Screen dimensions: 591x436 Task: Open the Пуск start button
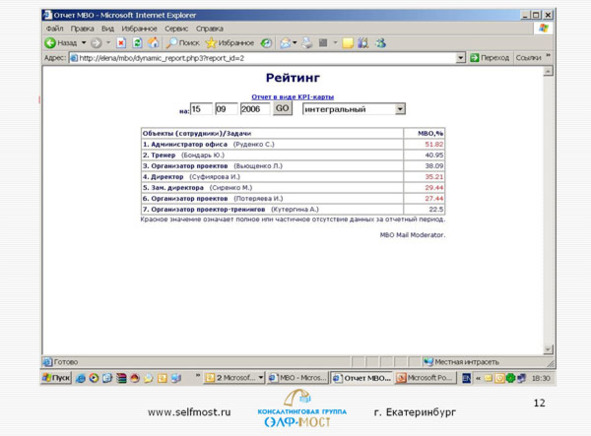pos(56,378)
